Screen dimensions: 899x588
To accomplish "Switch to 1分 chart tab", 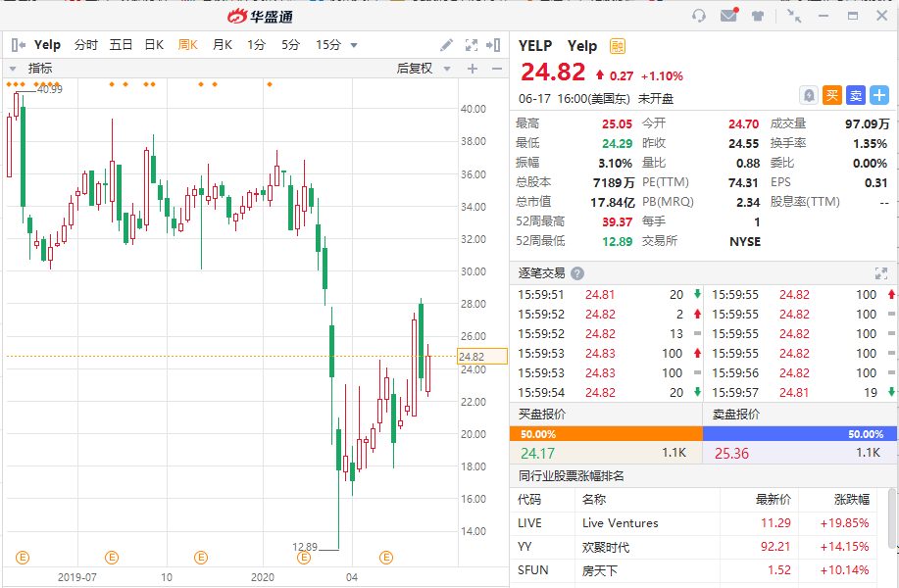I will (x=256, y=45).
